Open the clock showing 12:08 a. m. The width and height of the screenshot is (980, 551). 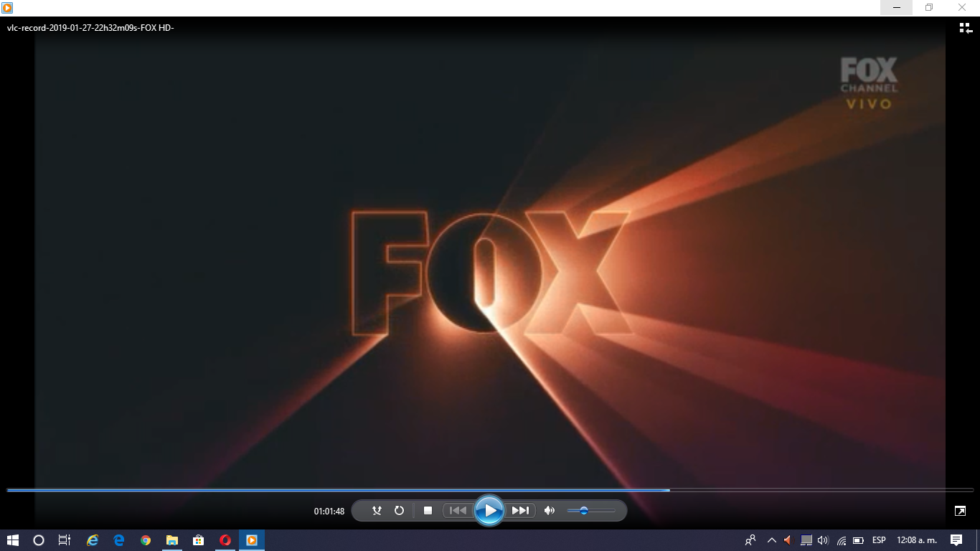click(x=917, y=540)
